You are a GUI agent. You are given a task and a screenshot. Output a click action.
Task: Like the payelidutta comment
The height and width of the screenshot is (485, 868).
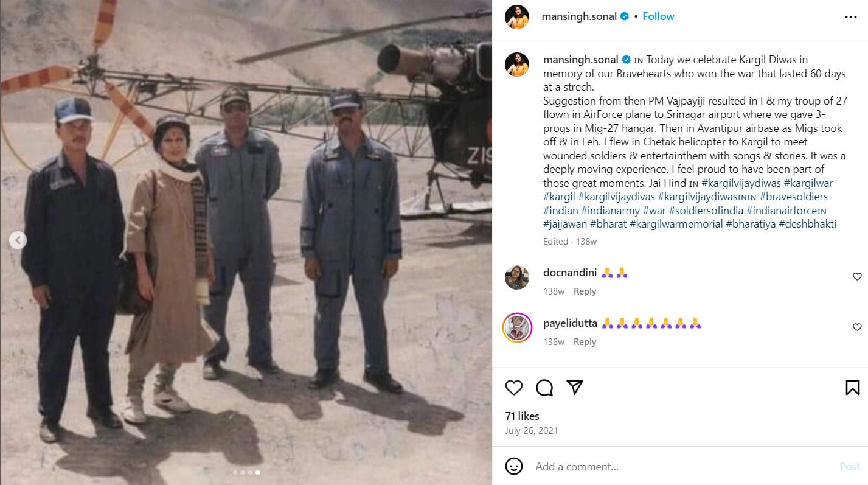(x=857, y=327)
